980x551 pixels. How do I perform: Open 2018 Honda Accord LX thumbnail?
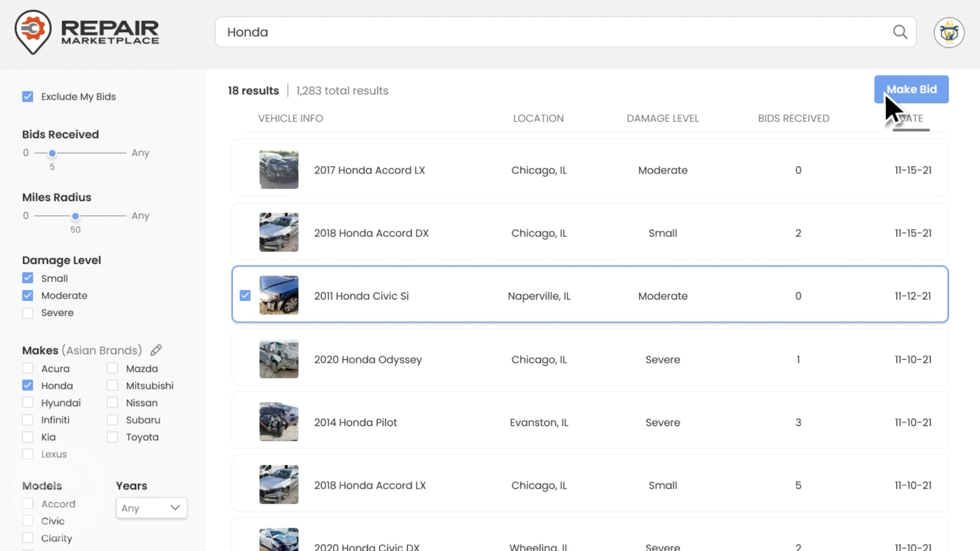pyautogui.click(x=279, y=484)
